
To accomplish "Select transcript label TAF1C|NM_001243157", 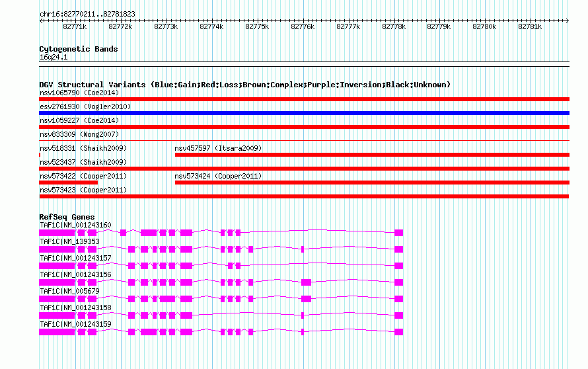I will [x=75, y=259].
